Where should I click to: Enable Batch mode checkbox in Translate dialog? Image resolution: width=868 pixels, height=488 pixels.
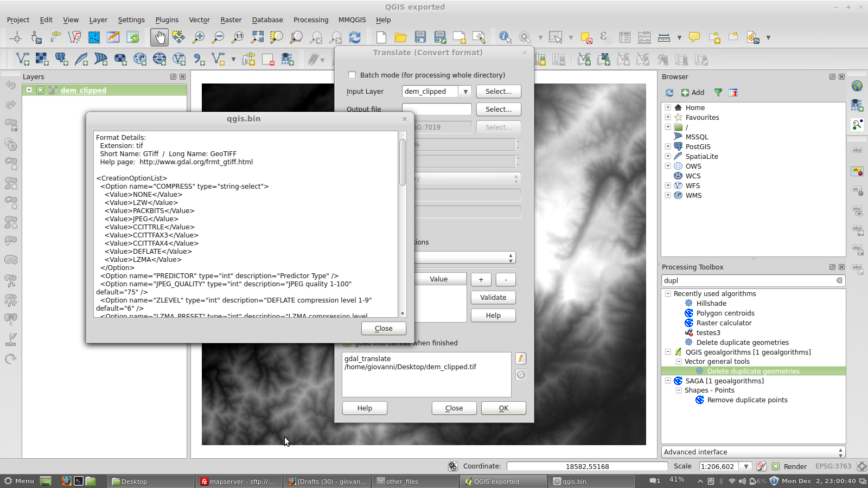point(352,75)
